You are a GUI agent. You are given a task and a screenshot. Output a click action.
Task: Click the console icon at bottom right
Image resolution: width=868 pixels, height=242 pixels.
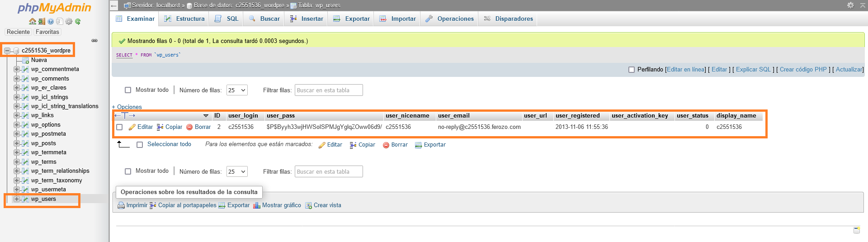[857, 230]
